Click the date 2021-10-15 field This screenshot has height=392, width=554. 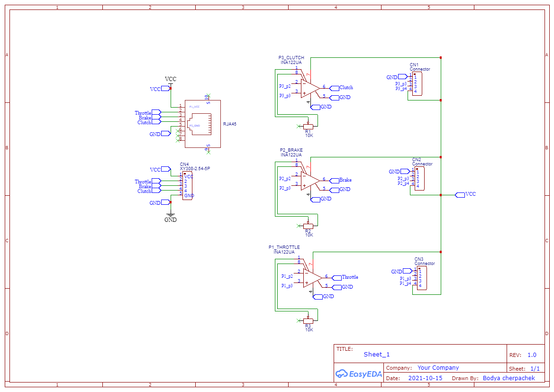click(x=425, y=378)
